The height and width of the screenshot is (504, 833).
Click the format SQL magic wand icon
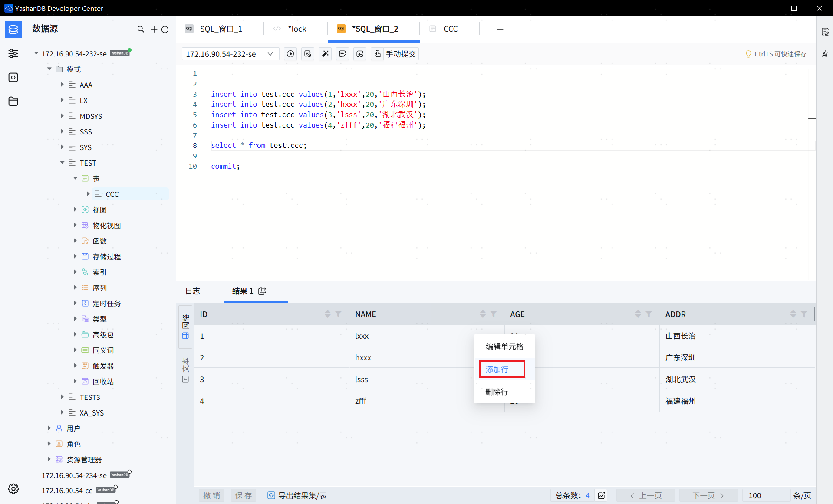(x=325, y=54)
